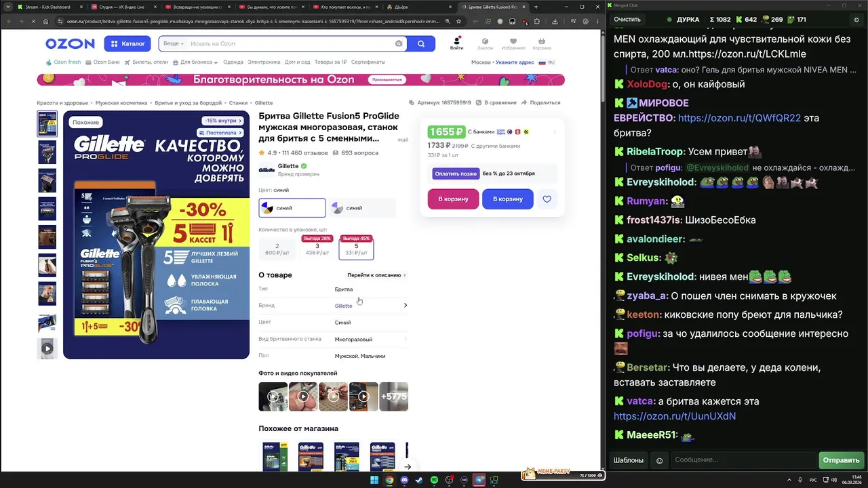Show next similar products with the arrow
The height and width of the screenshot is (488, 868).
pos(408,466)
